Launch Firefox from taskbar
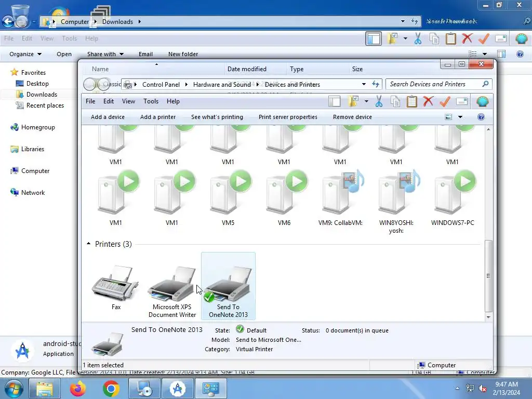The image size is (532, 399). [x=78, y=389]
